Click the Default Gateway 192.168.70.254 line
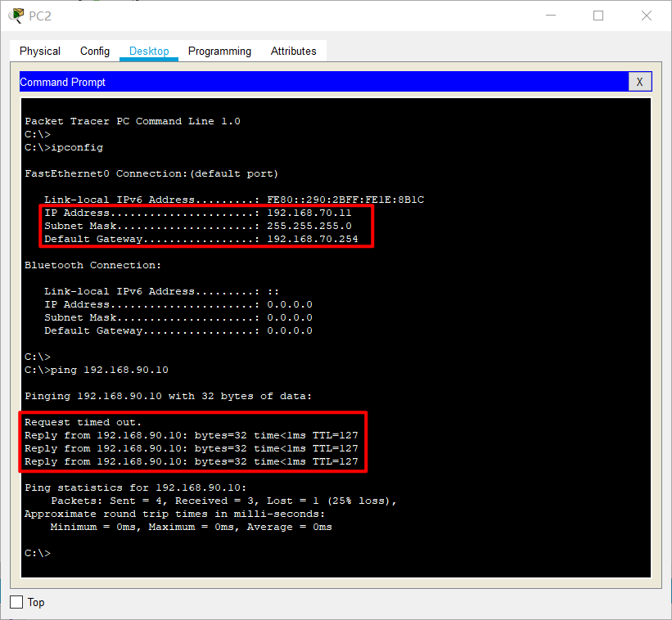Viewport: 672px width, 620px height. [201, 239]
